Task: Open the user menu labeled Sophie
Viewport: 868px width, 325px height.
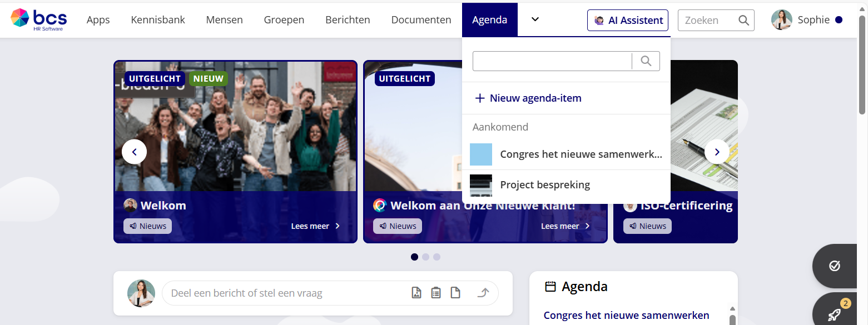Action: [814, 20]
